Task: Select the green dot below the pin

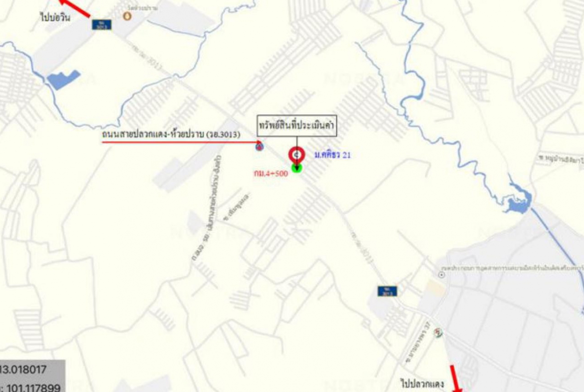Action: pyautogui.click(x=296, y=168)
